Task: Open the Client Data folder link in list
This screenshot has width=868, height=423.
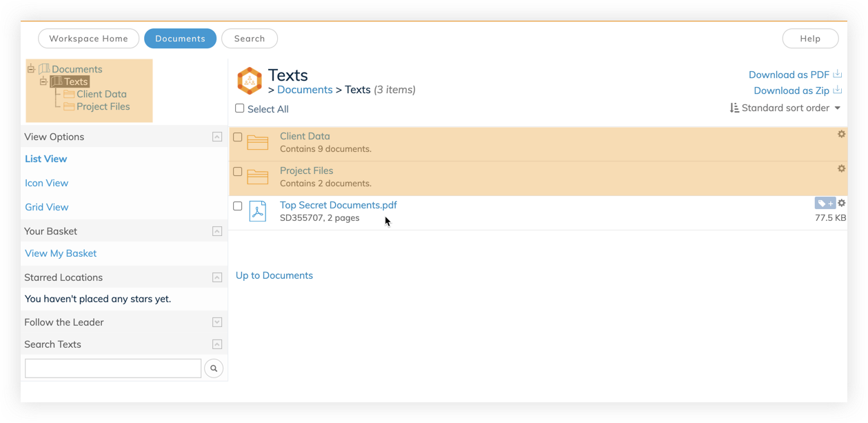Action: tap(305, 136)
